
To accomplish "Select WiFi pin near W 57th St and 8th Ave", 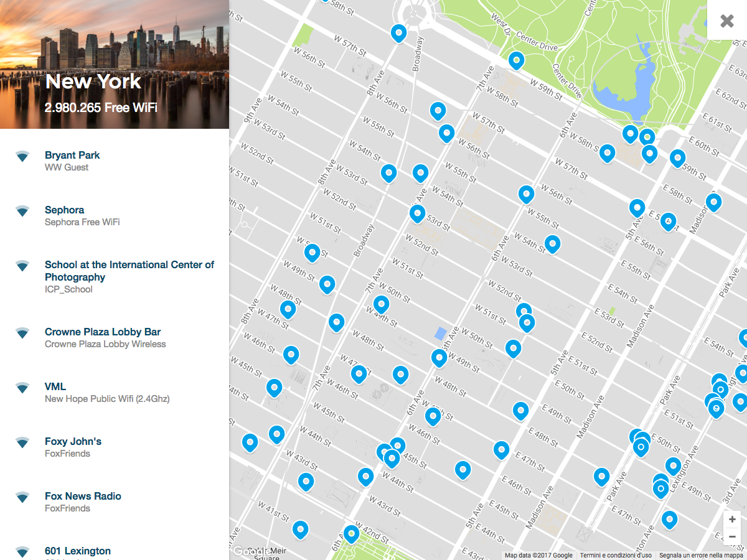I will click(x=398, y=32).
